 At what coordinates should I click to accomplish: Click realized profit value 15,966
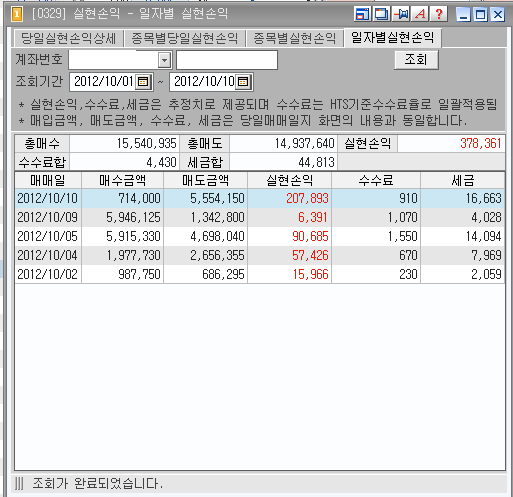coord(310,274)
